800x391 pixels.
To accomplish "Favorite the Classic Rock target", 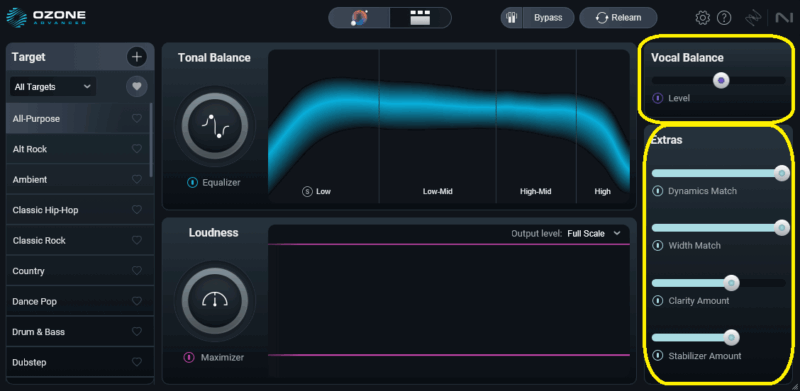I will [x=137, y=240].
